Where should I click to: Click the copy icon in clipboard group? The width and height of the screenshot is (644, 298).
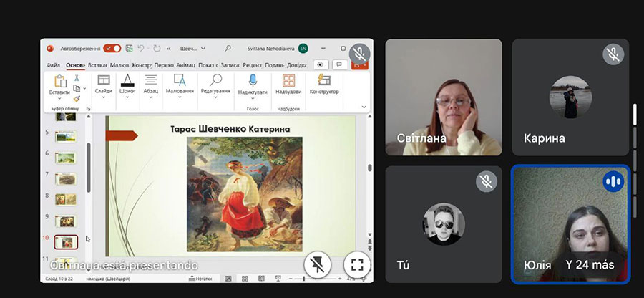point(77,88)
